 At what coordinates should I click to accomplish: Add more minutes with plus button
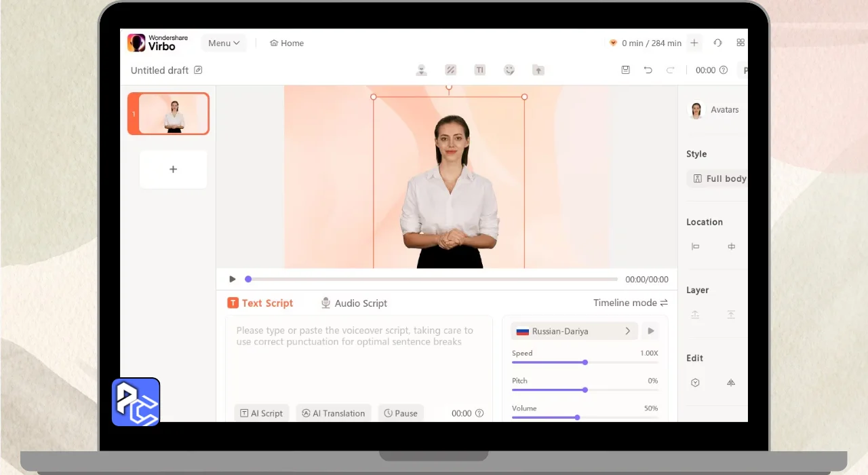coord(694,43)
